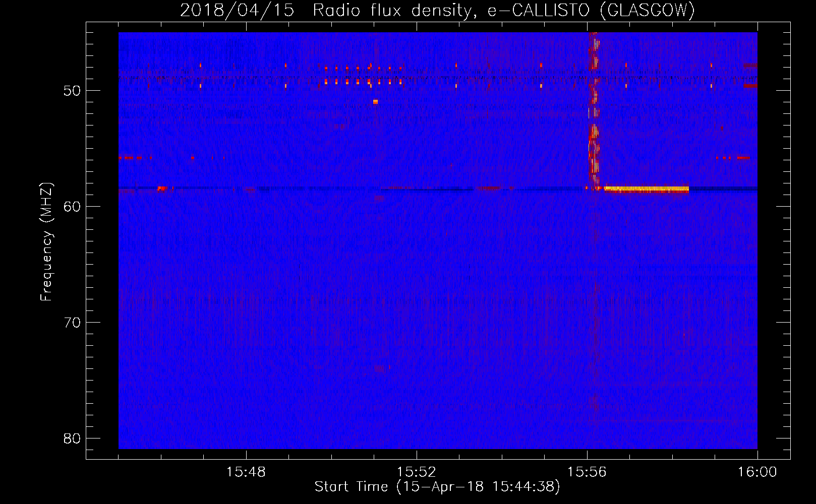This screenshot has width=816, height=504.
Task: Click the 16:00 time tick label
Action: point(757,472)
